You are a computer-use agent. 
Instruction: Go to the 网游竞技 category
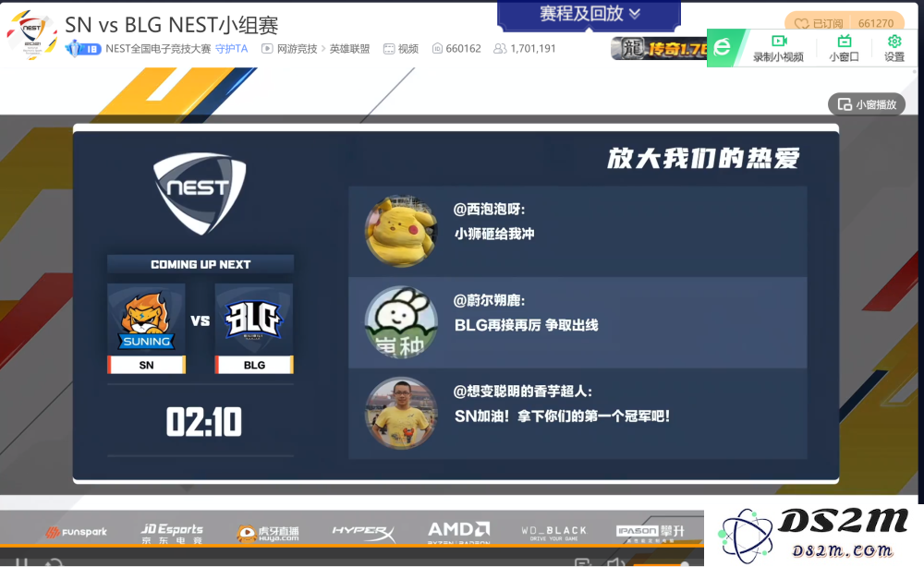pos(297,49)
